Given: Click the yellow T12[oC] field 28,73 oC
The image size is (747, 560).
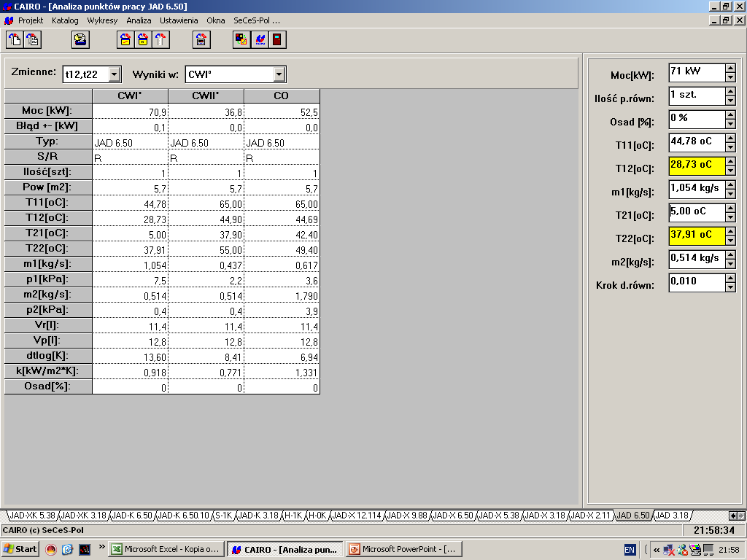Looking at the screenshot, I should [697, 166].
